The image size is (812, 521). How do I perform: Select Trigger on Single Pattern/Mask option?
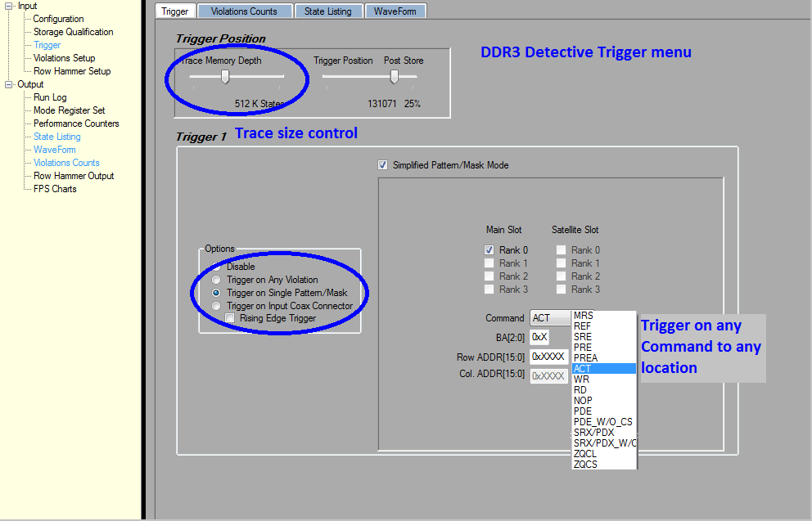[x=216, y=293]
